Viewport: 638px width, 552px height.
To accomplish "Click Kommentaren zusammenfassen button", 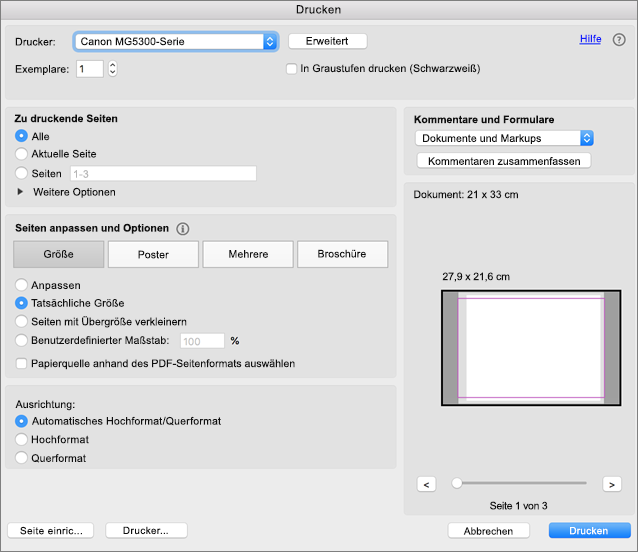I will [504, 161].
